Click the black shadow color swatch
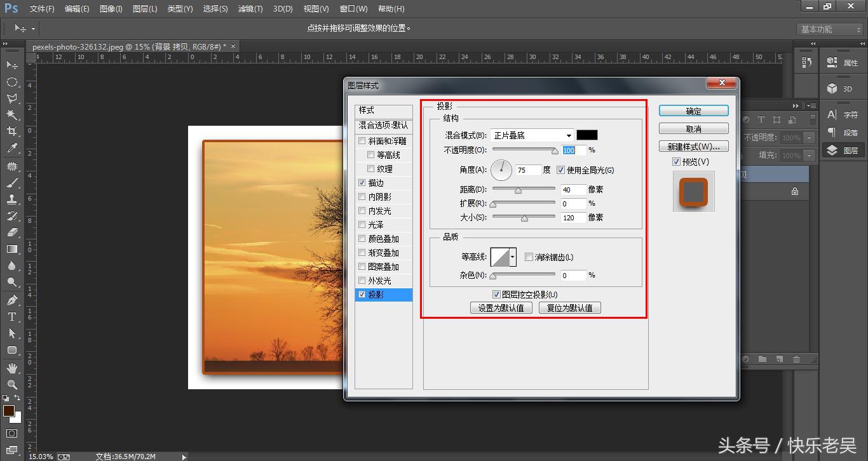This screenshot has height=461, width=868. [587, 135]
